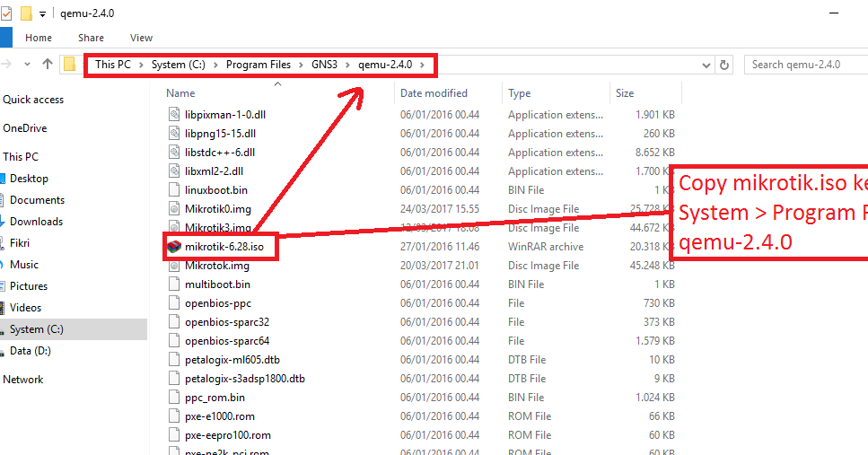Select file name 'pxe-e1000.rom'
Viewport: 868px width, 455px height.
[220, 416]
